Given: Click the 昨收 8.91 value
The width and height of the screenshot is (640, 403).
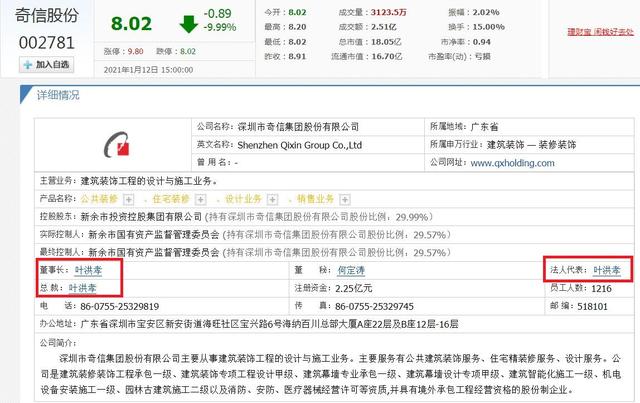Looking at the screenshot, I should (x=297, y=56).
